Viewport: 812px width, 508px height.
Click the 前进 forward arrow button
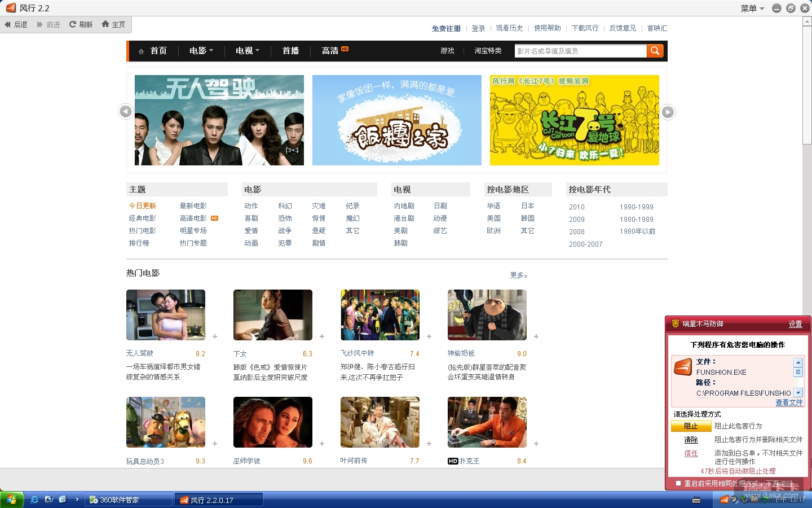pyautogui.click(x=48, y=25)
